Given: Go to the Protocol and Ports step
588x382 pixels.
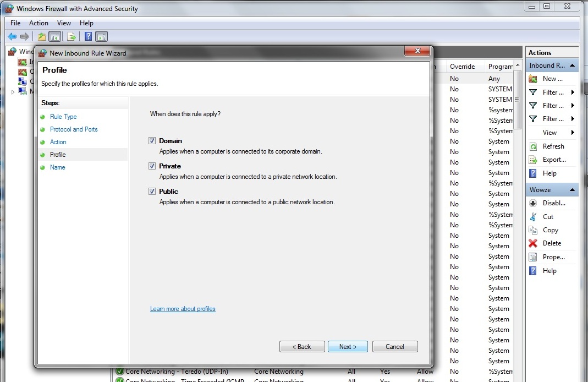Looking at the screenshot, I should [x=74, y=129].
